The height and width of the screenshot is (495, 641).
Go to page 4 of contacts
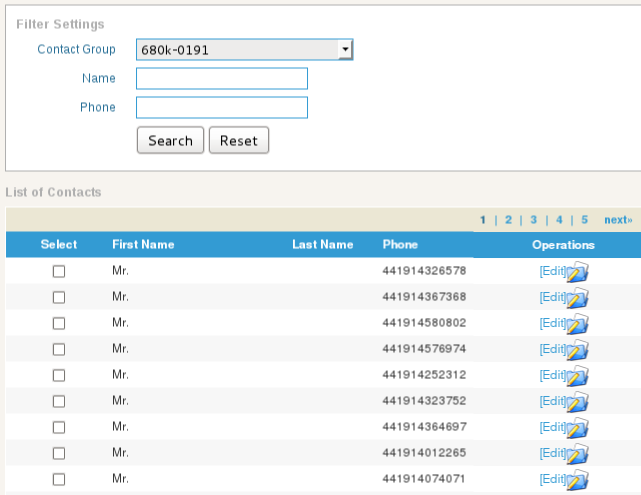[559, 220]
